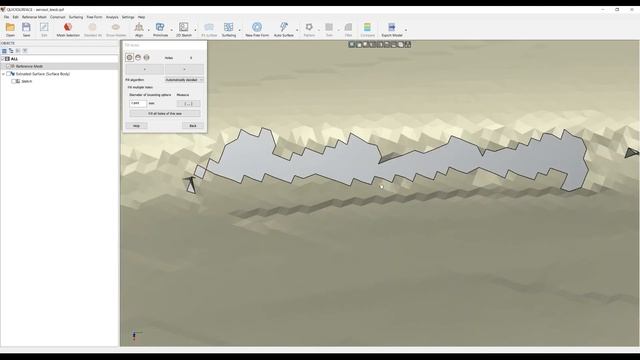
Task: Open the Export Model dropdown arrow
Action: pos(405,30)
